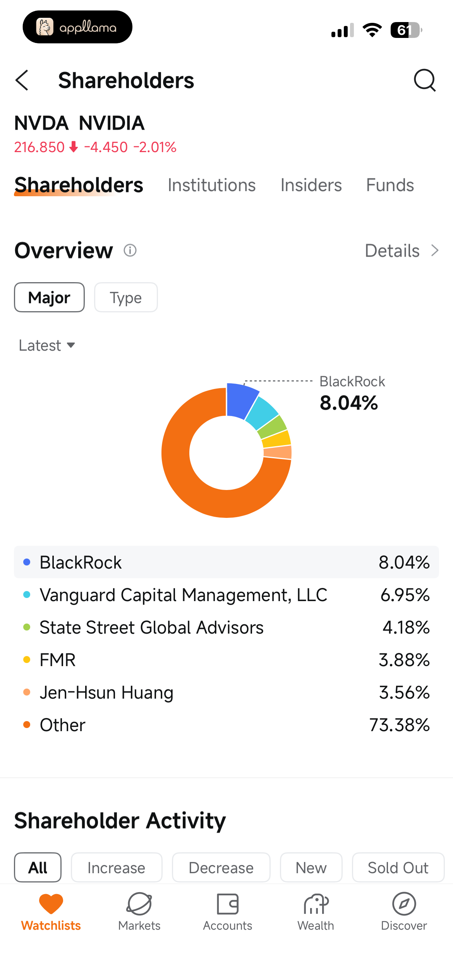Tap the Shareholder Activity heading

(x=120, y=820)
